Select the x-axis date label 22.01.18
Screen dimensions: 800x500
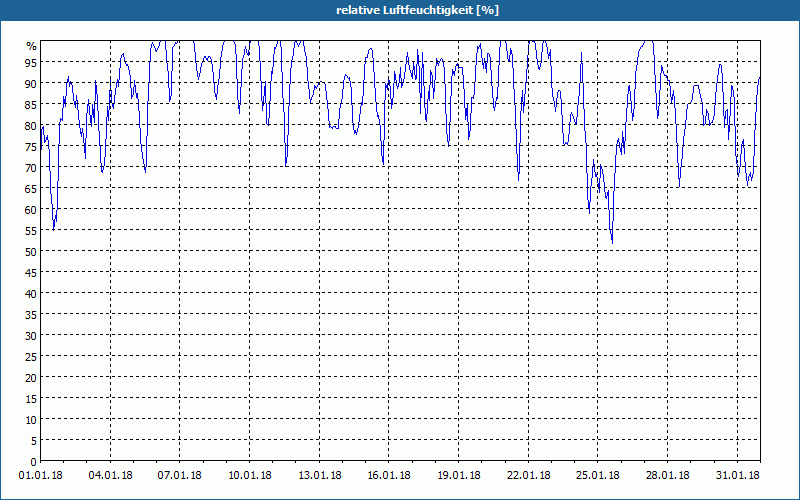tap(528, 476)
